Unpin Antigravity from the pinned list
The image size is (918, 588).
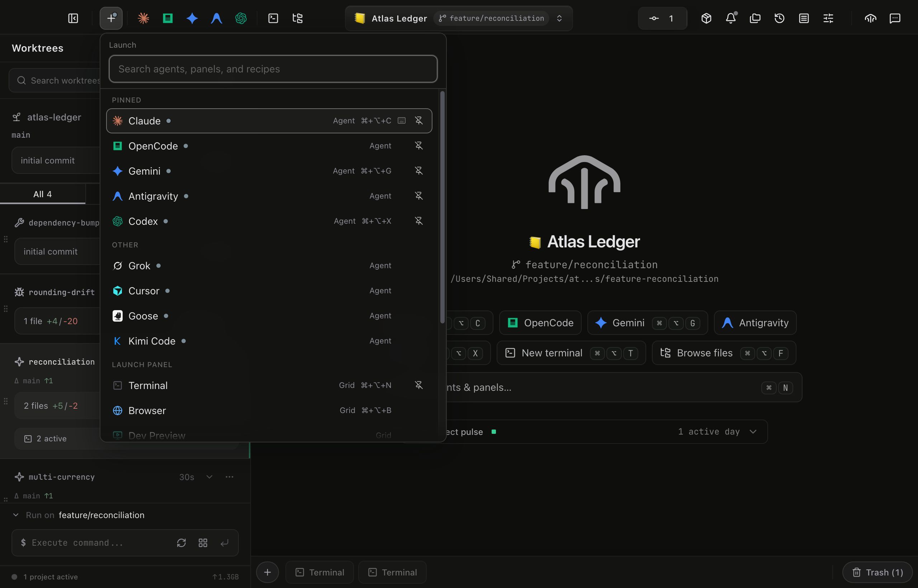coord(419,196)
